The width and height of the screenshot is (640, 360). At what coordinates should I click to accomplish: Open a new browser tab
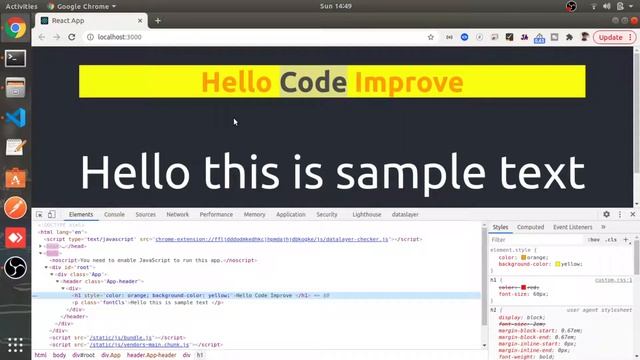tap(158, 20)
